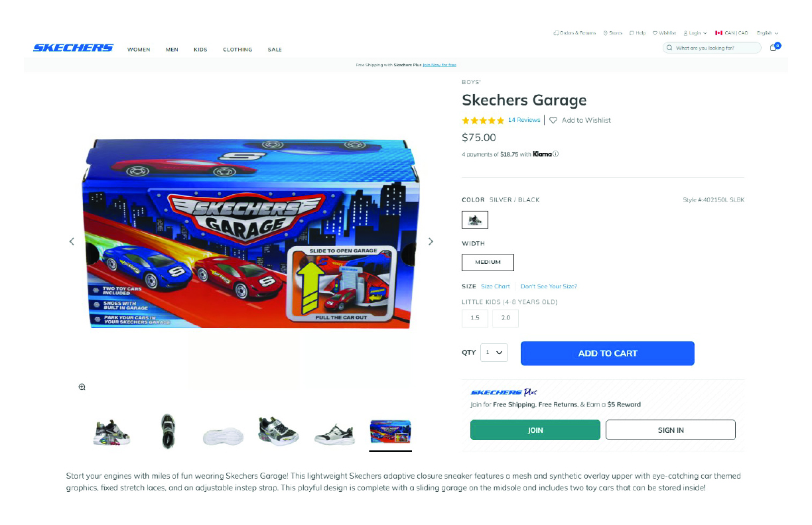Select size 2.0
The width and height of the screenshot is (812, 525).
(506, 318)
